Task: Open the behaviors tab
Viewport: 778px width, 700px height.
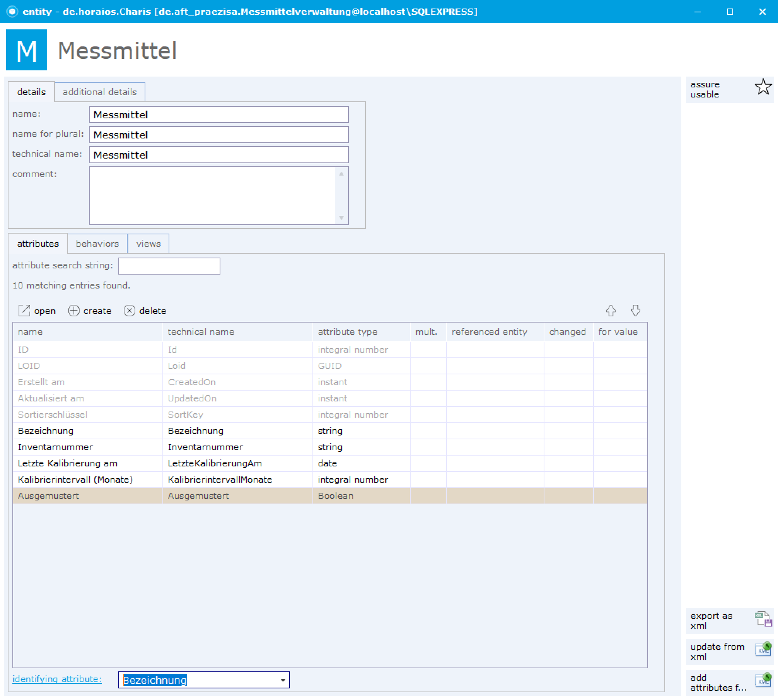Action: pos(97,244)
